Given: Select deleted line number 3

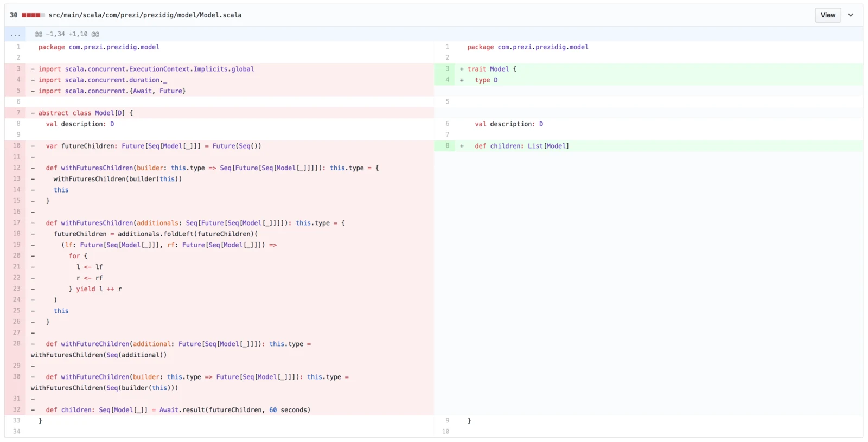Looking at the screenshot, I should point(15,69).
